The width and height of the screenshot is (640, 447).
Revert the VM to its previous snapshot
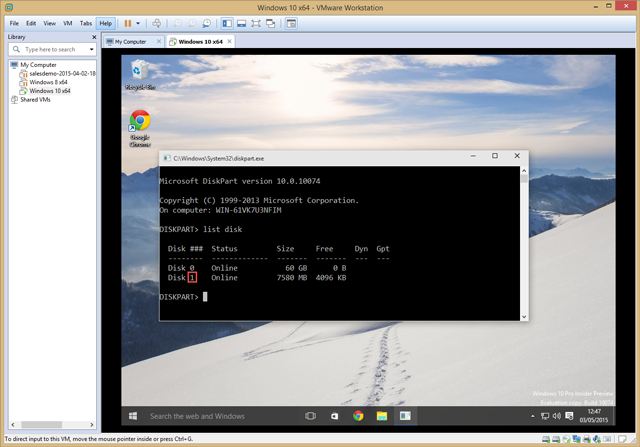(x=191, y=23)
